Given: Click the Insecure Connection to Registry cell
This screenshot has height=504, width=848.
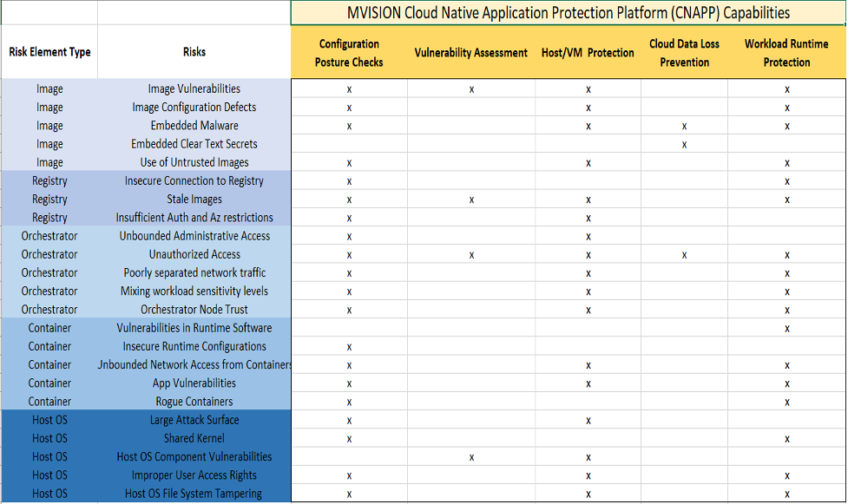Looking at the screenshot, I should point(194,180).
